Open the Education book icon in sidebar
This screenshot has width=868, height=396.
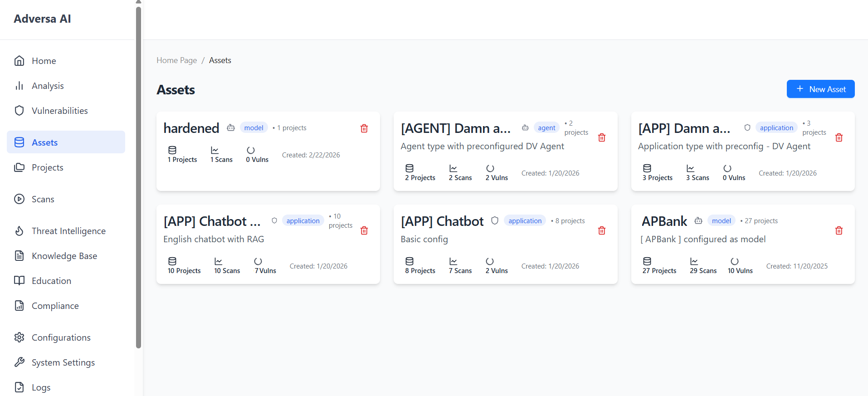tap(19, 280)
